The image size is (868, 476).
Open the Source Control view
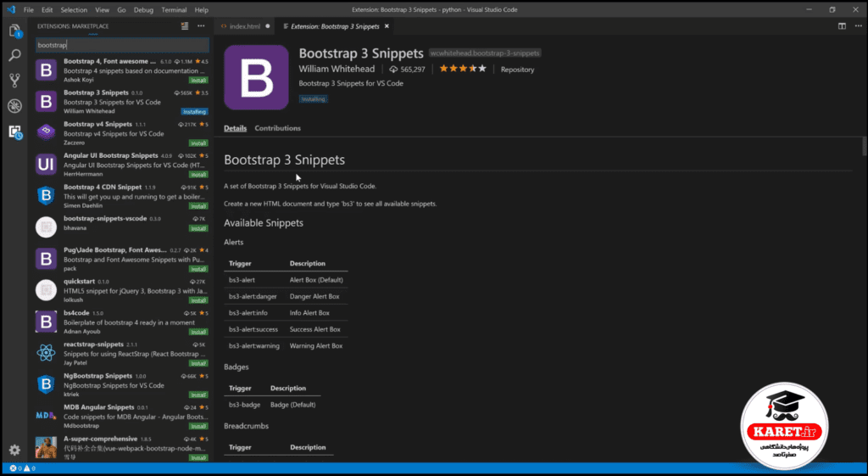pos(15,81)
